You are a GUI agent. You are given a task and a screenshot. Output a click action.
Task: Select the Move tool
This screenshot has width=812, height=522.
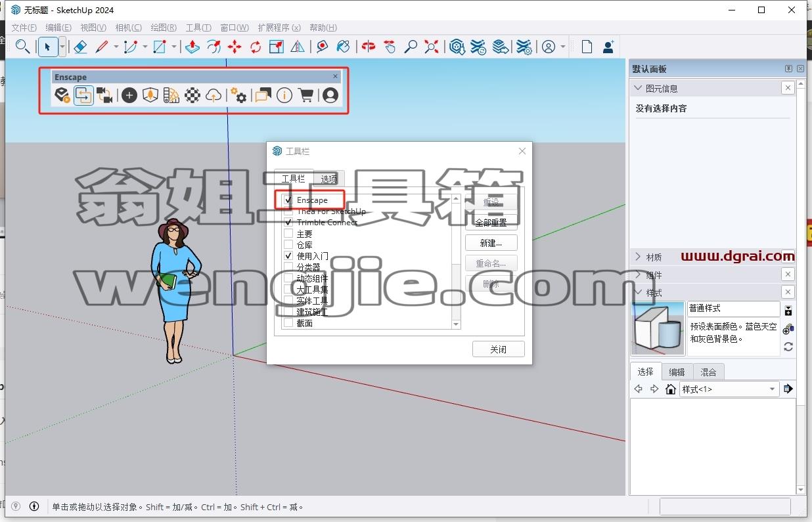[235, 47]
